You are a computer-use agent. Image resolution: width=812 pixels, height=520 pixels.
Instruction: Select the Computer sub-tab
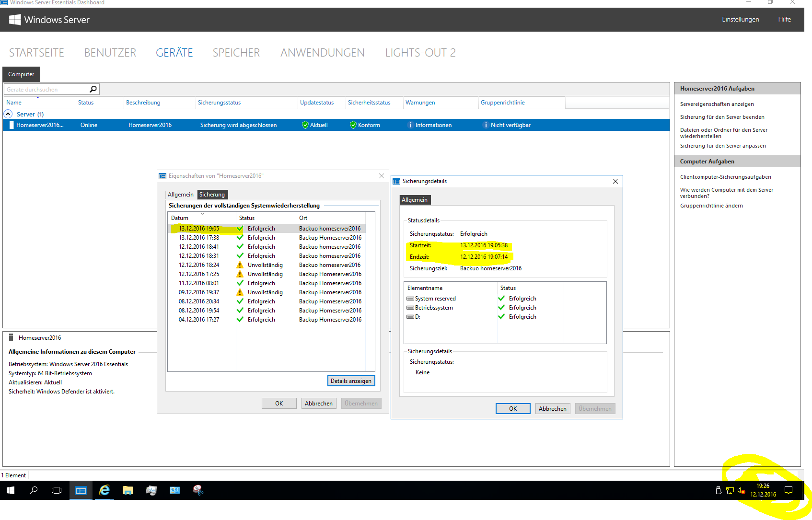click(21, 74)
